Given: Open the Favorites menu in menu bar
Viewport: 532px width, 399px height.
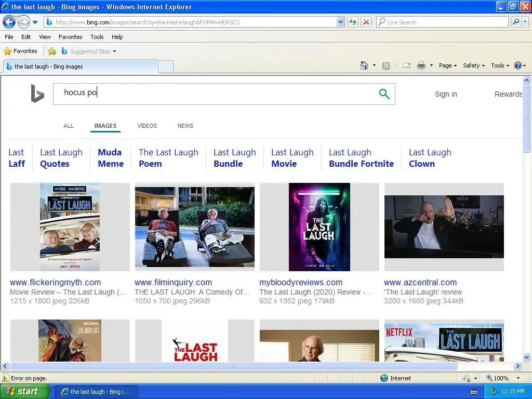Looking at the screenshot, I should coord(70,37).
